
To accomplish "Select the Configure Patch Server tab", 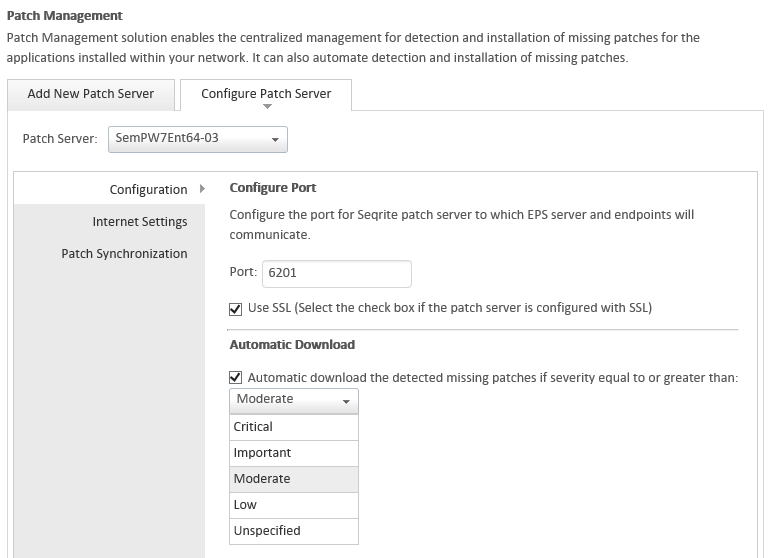I will pyautogui.click(x=266, y=94).
